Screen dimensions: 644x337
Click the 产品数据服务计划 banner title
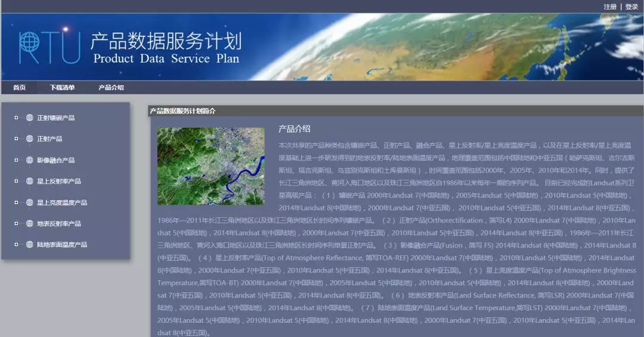(x=166, y=41)
